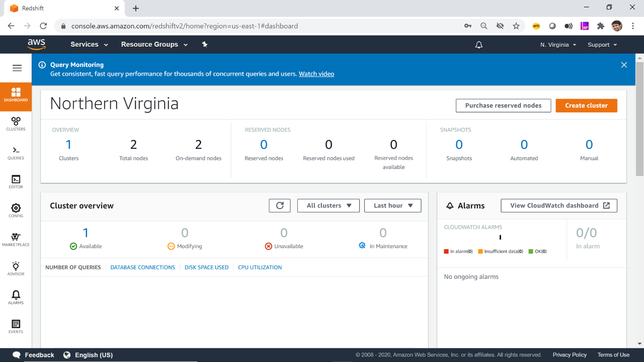Open the N. Virginia region dropdown
The width and height of the screenshot is (644, 362).
[558, 45]
